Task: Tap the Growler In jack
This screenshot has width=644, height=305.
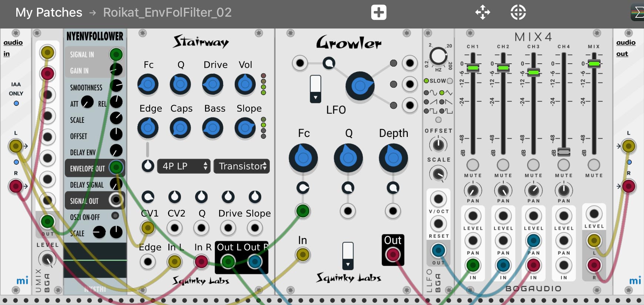Action: tap(303, 255)
